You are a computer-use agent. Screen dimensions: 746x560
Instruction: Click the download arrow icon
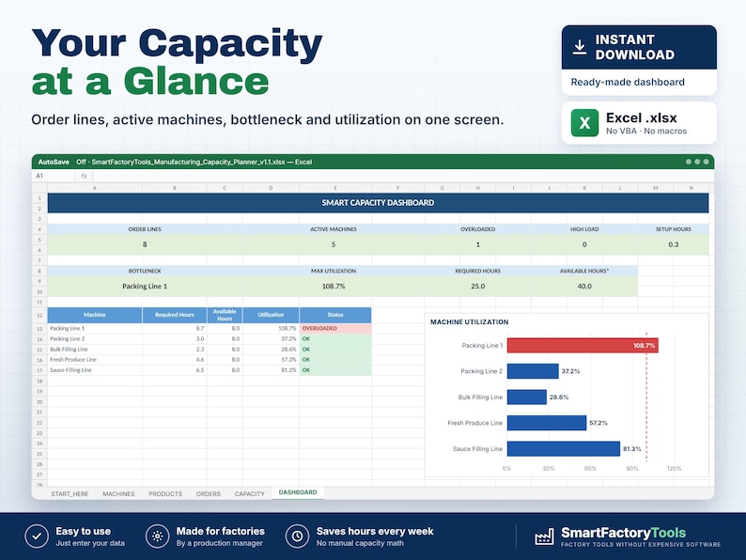[579, 47]
